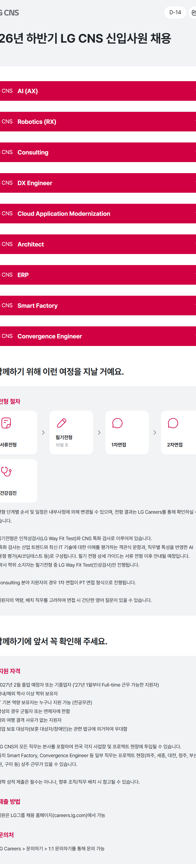Open the share icon beside the D-14 badge
Image resolution: width=196 pixels, height=868 pixels.
pos(193,13)
